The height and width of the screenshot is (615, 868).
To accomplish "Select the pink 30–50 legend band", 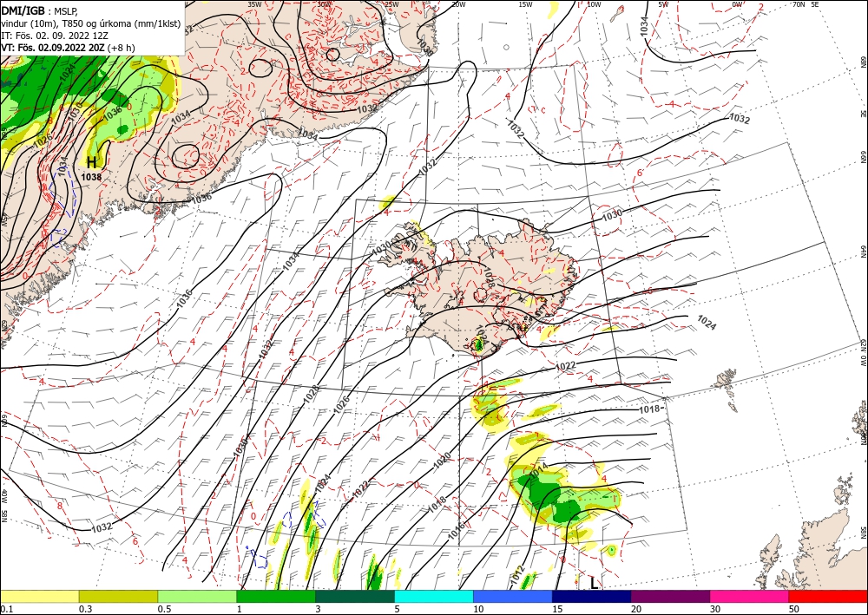I will tap(750, 596).
